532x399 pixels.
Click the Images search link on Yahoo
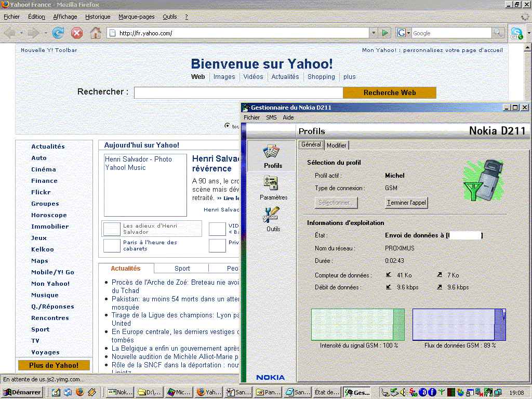224,77
